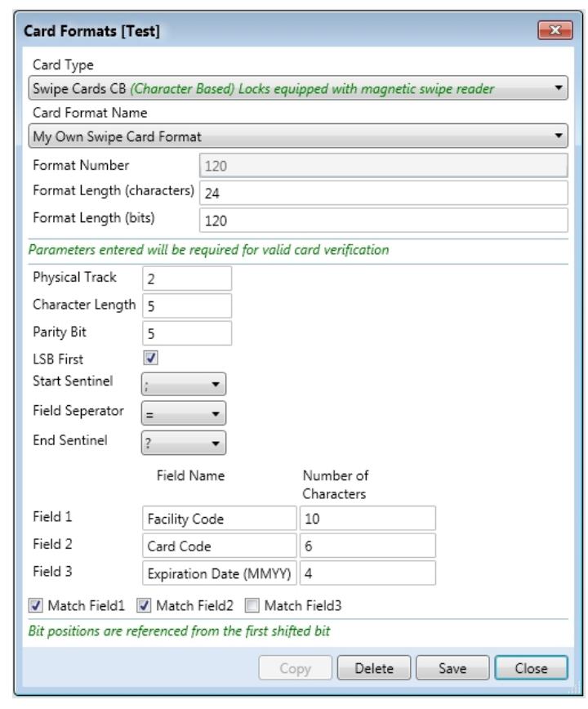Click the 'Bit positions are referenced' note
The image size is (588, 709).
pos(179,631)
